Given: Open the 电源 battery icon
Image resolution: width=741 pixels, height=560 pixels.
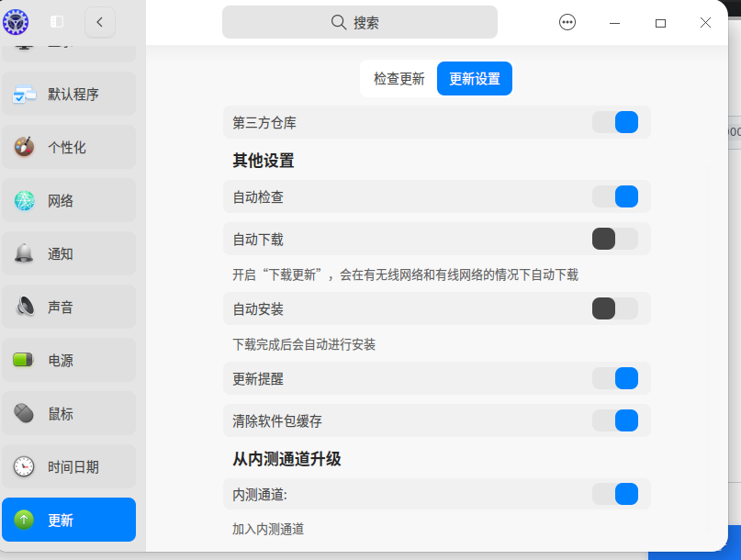Looking at the screenshot, I should (23, 360).
